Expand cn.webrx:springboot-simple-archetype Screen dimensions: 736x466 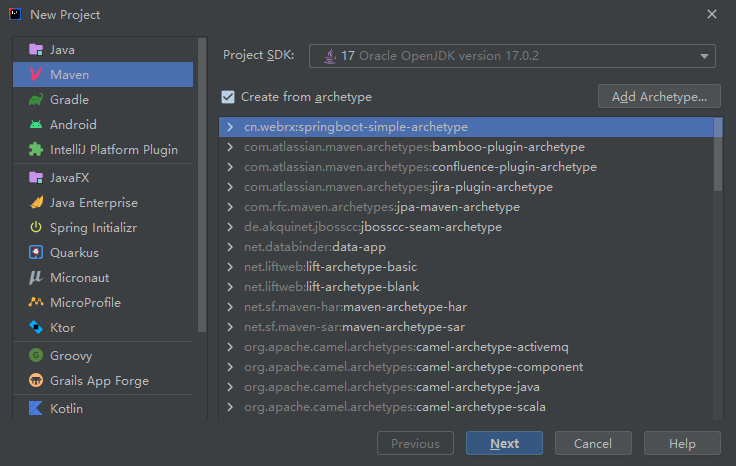230,127
